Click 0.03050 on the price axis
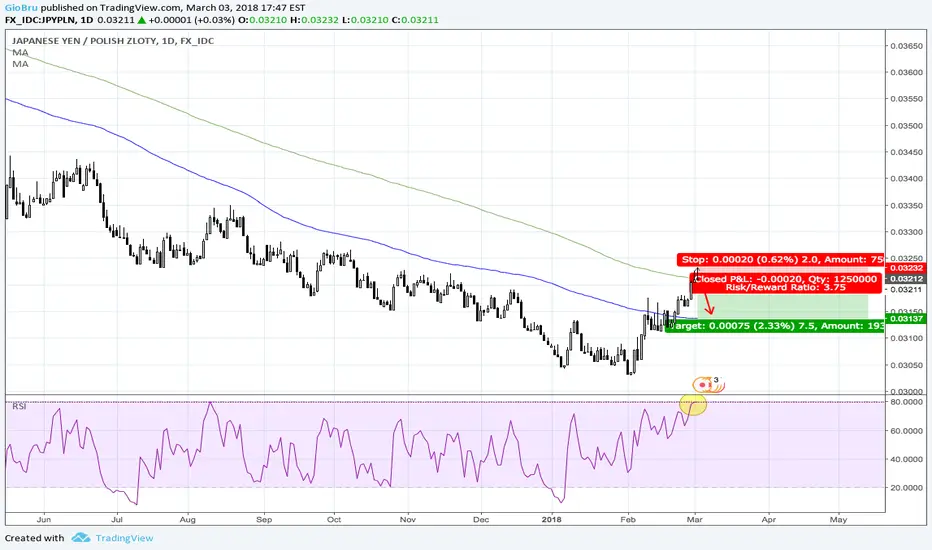Viewport: 932px width, 550px height. coord(906,364)
